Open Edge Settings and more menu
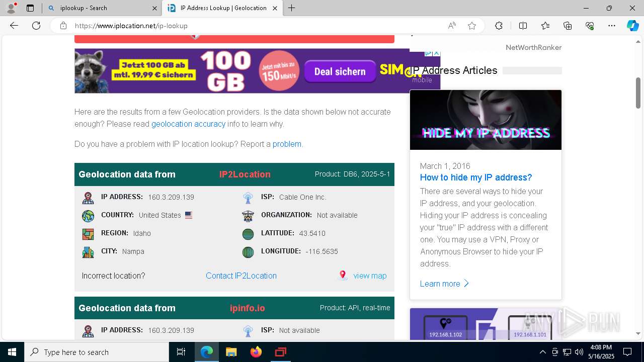 pos(612,26)
